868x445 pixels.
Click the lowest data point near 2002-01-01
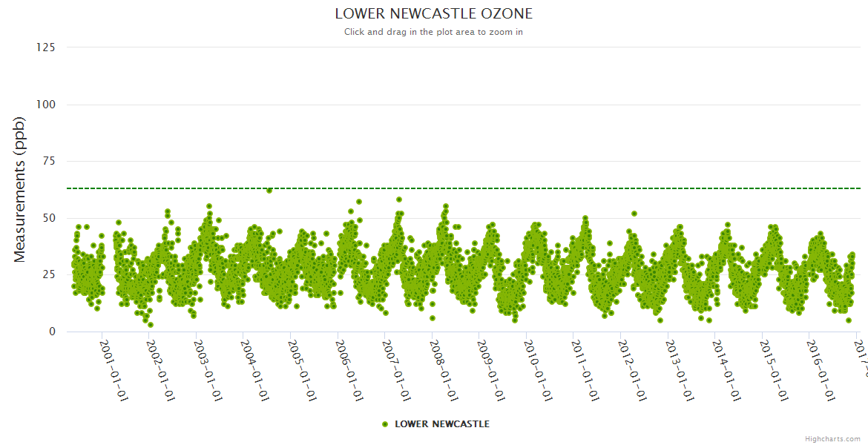point(151,325)
